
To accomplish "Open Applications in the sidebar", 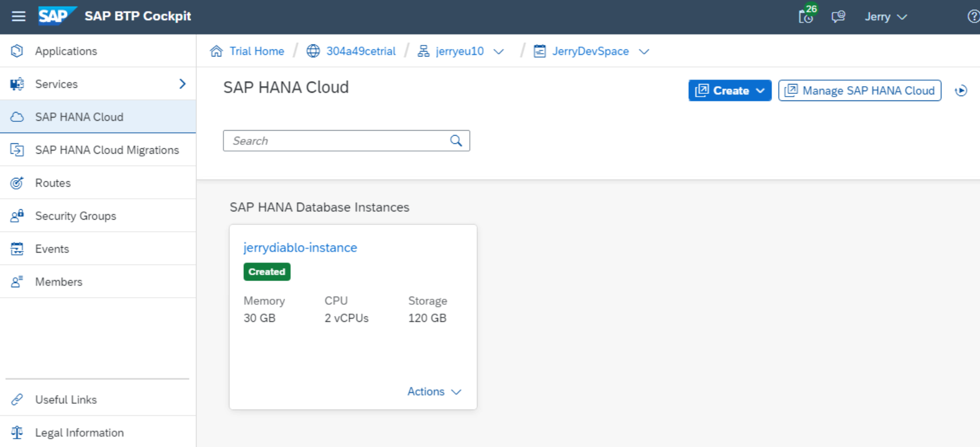I will [66, 51].
